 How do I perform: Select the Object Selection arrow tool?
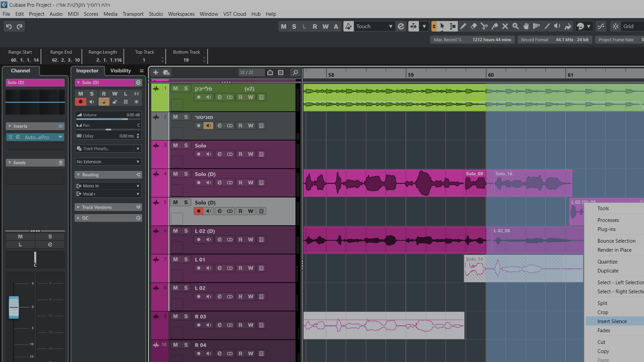[442, 26]
